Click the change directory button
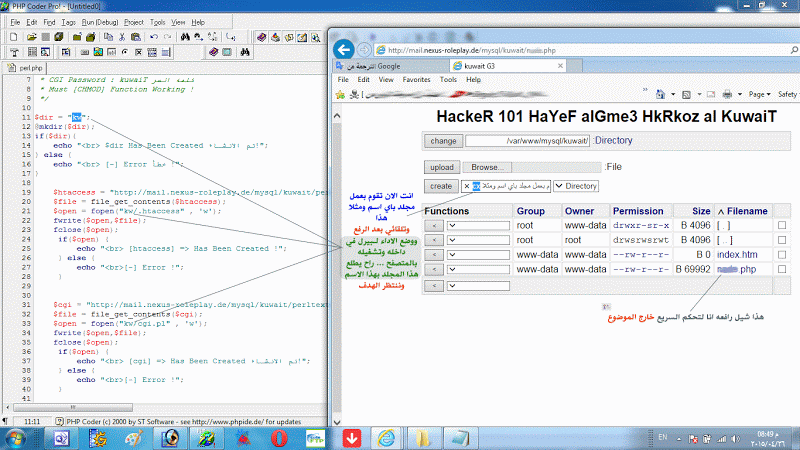Image resolution: width=800 pixels, height=450 pixels. 443,141
